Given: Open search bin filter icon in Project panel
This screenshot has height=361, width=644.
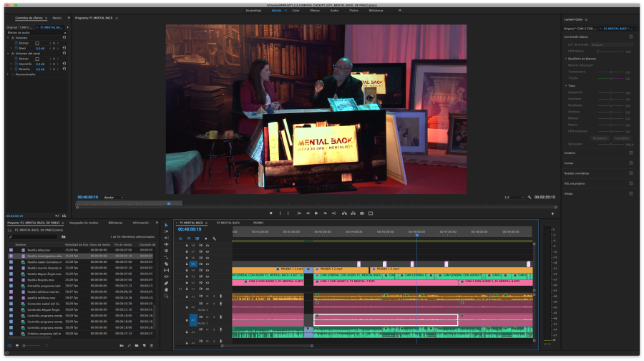Looking at the screenshot, I should click(x=64, y=237).
